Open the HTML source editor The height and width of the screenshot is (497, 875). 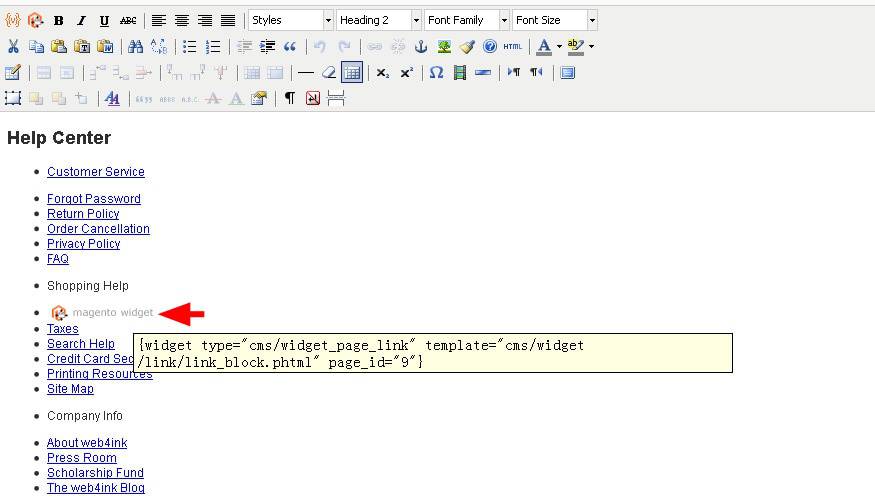(x=512, y=46)
